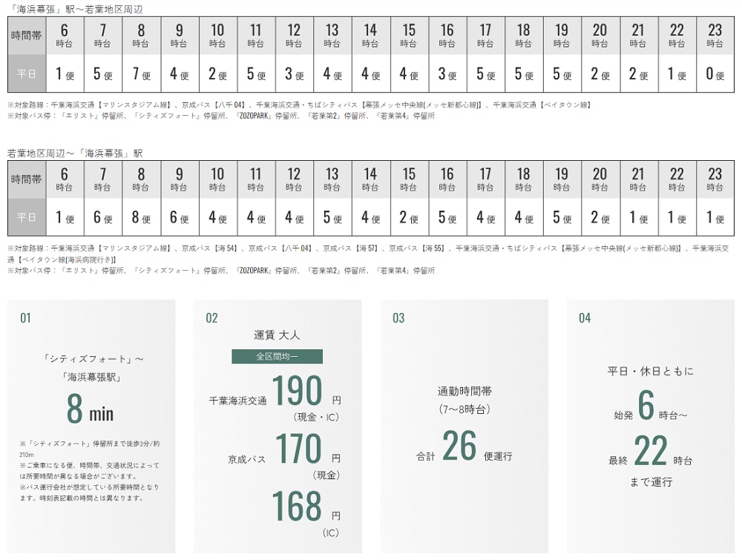Click the 時間帯 header of the bottom table

(x=27, y=179)
